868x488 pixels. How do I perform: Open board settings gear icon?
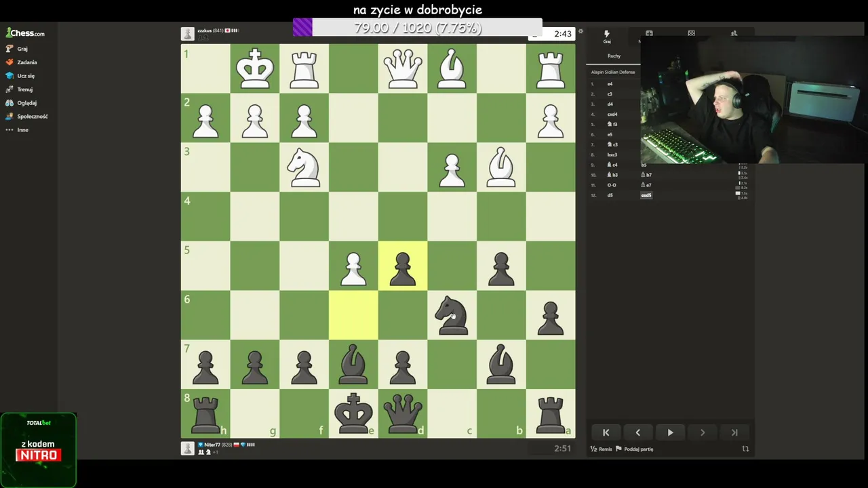[580, 31]
